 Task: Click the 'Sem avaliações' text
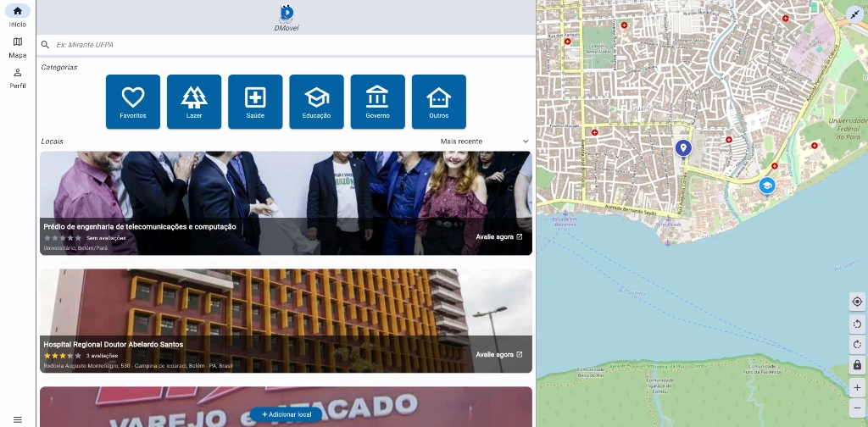tap(106, 238)
